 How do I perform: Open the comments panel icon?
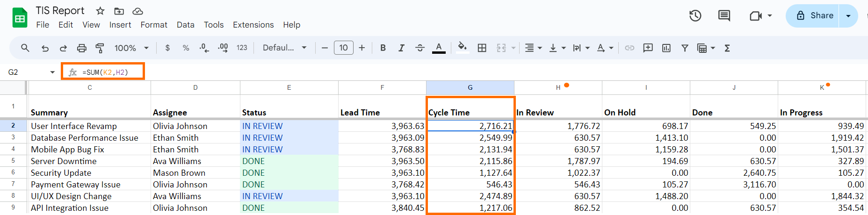coord(724,16)
